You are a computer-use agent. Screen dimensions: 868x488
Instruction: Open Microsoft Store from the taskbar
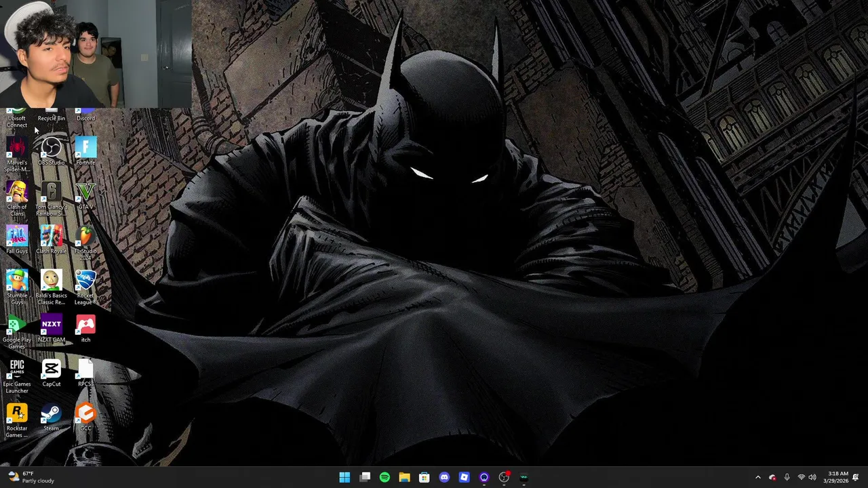425,477
